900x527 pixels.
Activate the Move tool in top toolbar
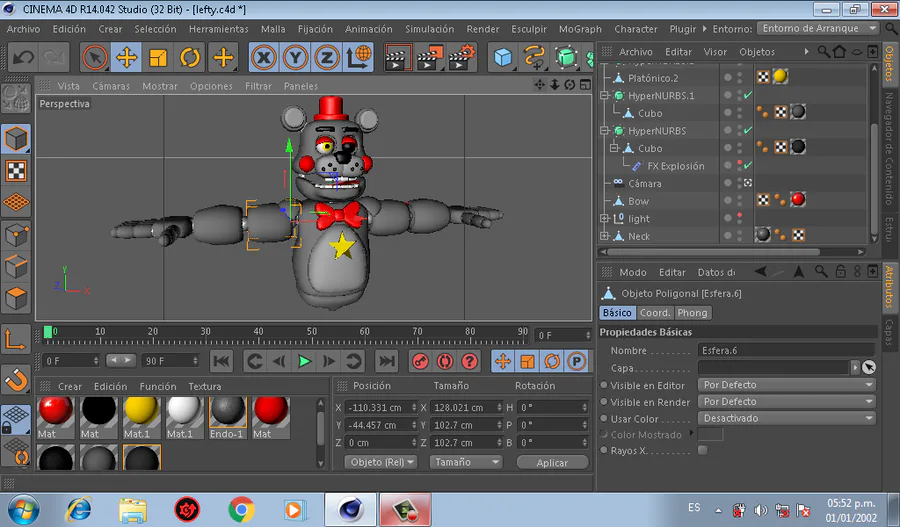[126, 57]
